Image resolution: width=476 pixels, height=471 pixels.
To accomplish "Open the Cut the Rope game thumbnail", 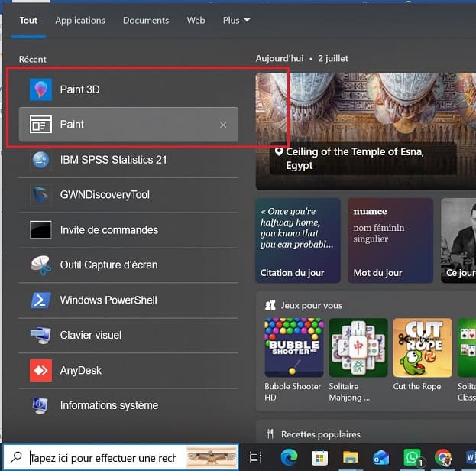I will (x=423, y=348).
